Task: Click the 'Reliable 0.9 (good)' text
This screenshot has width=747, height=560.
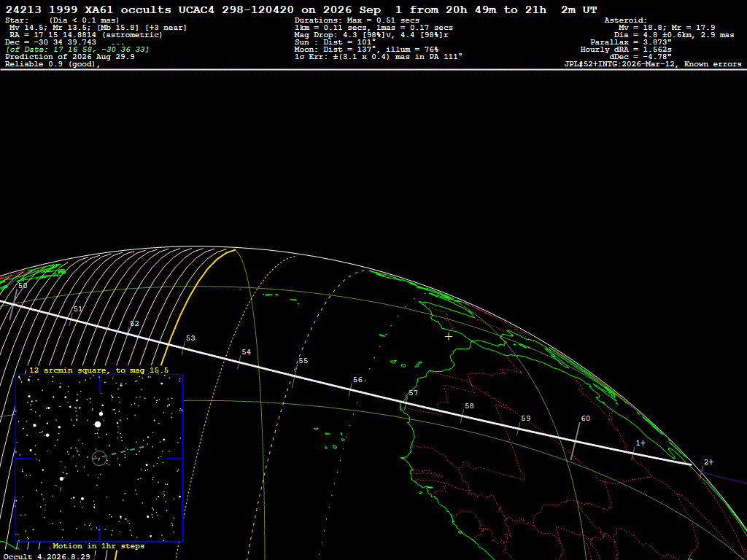Action: click(x=53, y=64)
